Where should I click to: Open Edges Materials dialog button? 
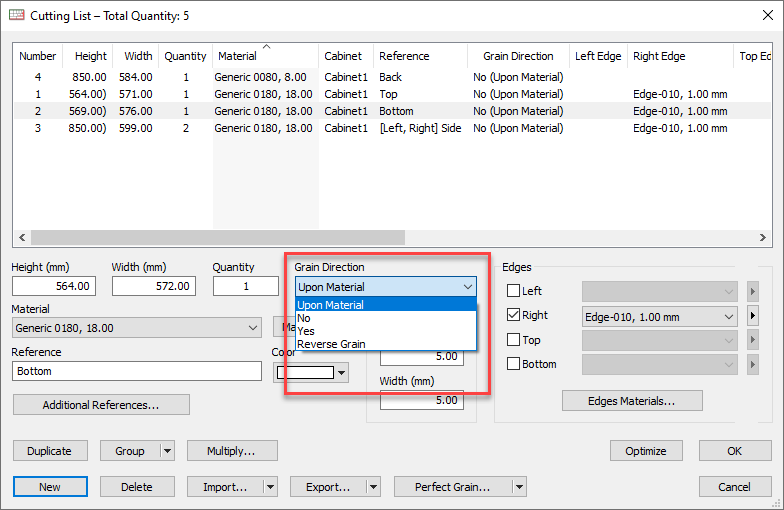coord(632,401)
